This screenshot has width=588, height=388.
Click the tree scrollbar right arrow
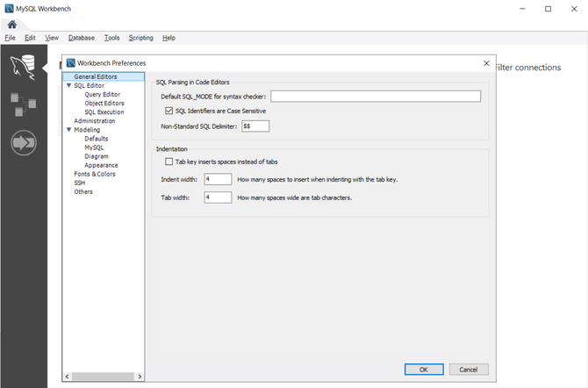tap(140, 377)
